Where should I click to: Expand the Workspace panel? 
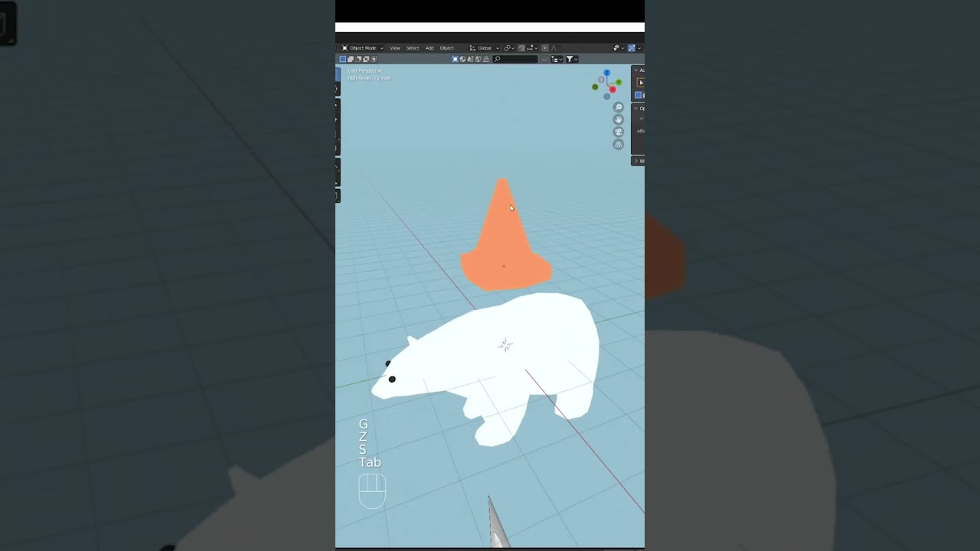(x=636, y=161)
